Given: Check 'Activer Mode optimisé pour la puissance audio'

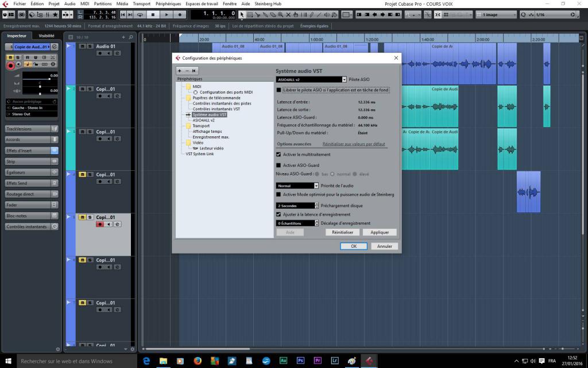Looking at the screenshot, I should click(278, 194).
